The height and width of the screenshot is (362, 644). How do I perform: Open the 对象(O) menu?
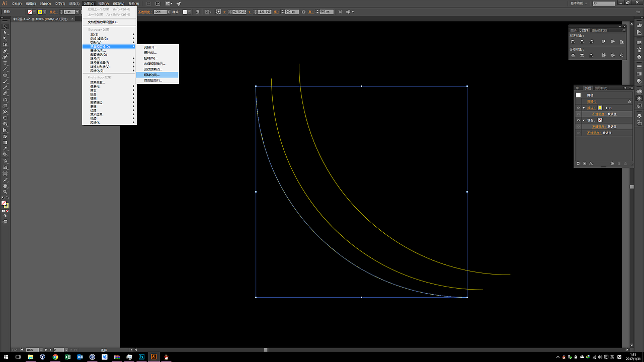point(45,4)
